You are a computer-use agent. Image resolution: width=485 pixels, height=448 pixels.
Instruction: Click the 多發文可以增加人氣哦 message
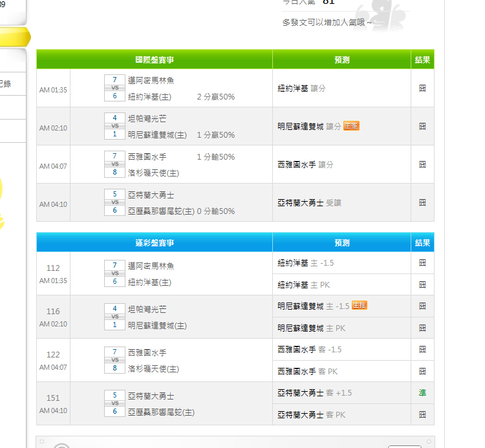tap(327, 23)
